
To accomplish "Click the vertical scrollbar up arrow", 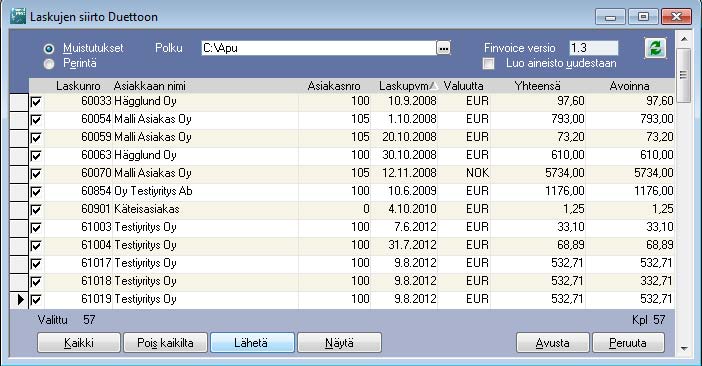I will (684, 39).
